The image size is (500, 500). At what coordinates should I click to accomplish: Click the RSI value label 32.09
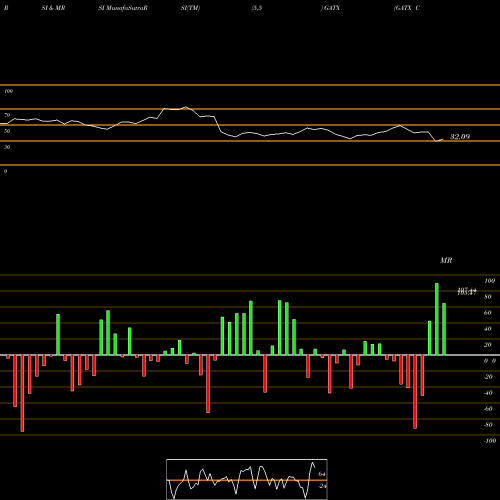(460, 137)
